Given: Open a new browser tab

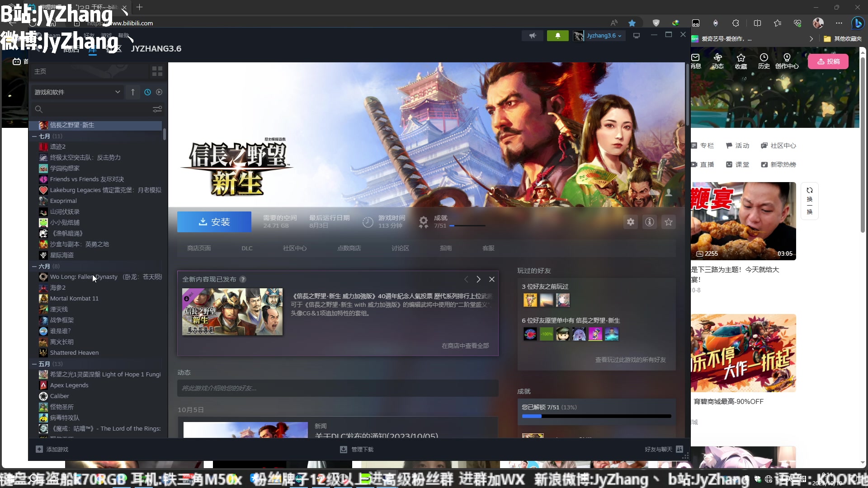Looking at the screenshot, I should [139, 7].
